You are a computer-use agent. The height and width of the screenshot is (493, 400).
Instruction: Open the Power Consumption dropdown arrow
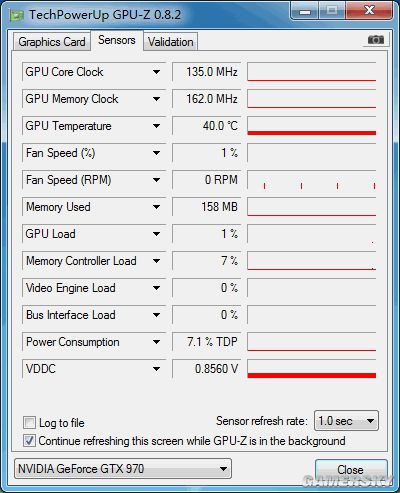(156, 342)
